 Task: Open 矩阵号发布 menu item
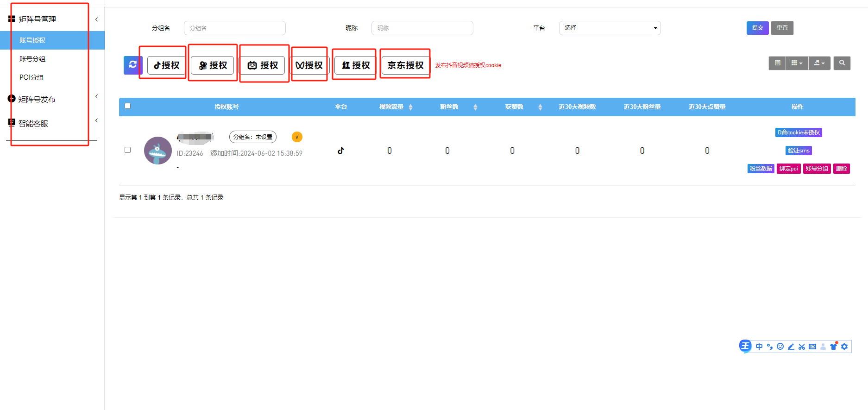tap(37, 99)
